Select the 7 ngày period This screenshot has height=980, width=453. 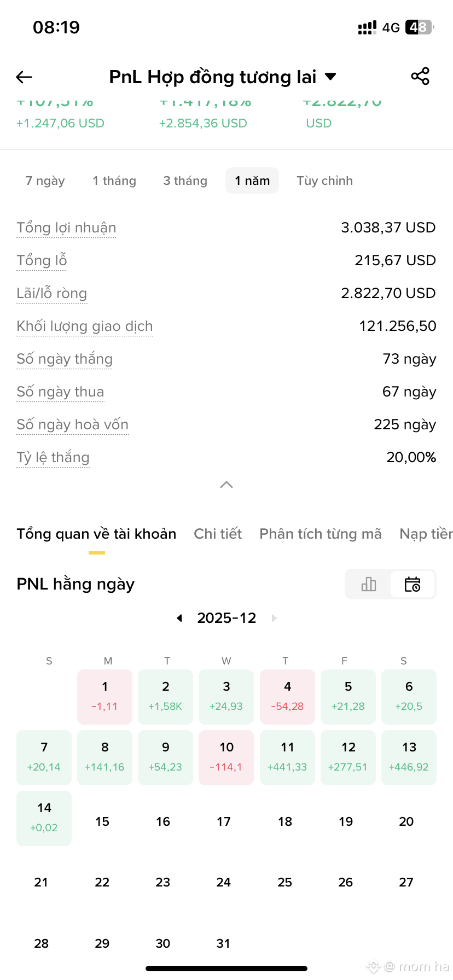coord(45,180)
